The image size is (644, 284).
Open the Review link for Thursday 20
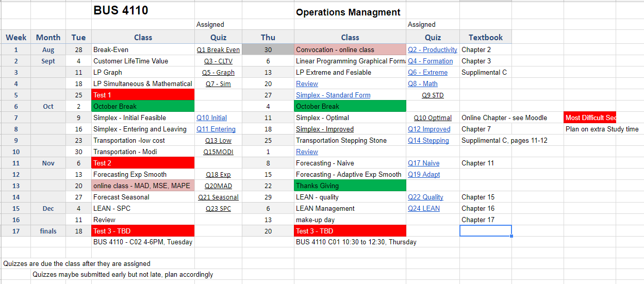[307, 84]
